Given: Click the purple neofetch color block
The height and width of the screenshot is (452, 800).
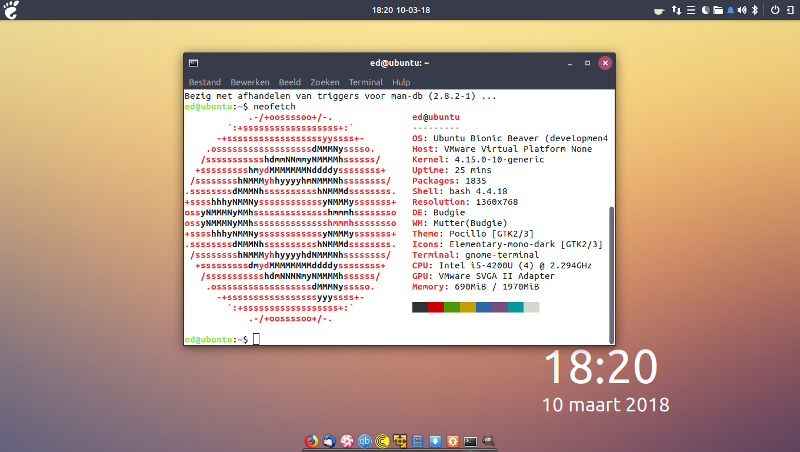Looking at the screenshot, I should 499,307.
